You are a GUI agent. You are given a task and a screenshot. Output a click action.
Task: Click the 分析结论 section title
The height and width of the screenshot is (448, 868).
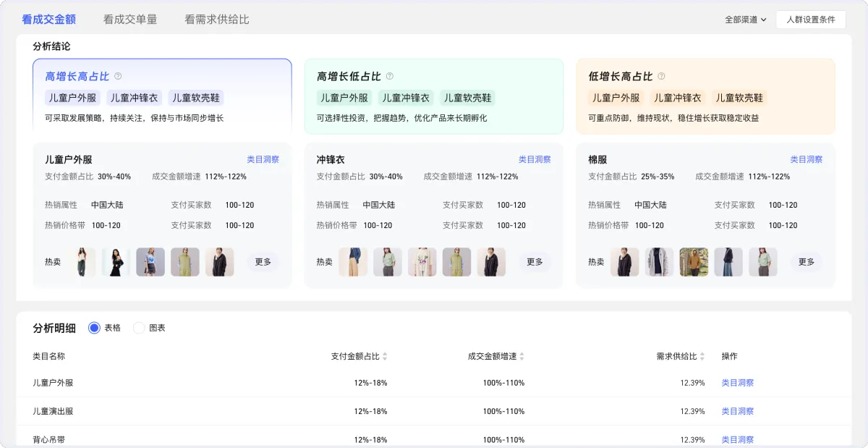[x=51, y=46]
